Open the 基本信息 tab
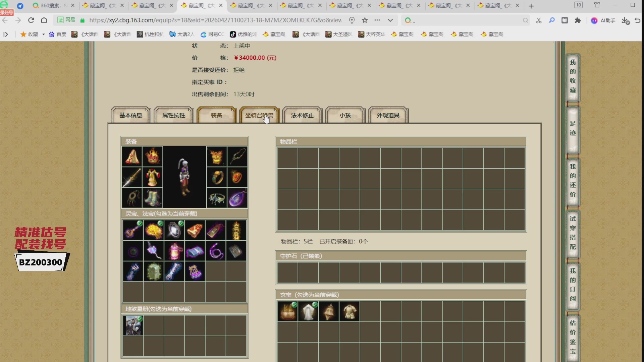The width and height of the screenshot is (644, 362). [x=131, y=115]
